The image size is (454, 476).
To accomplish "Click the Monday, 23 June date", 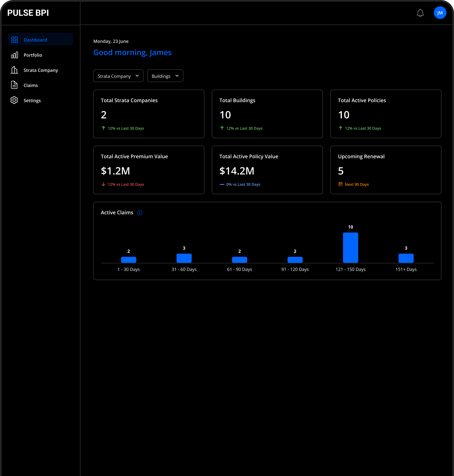I will tap(111, 41).
